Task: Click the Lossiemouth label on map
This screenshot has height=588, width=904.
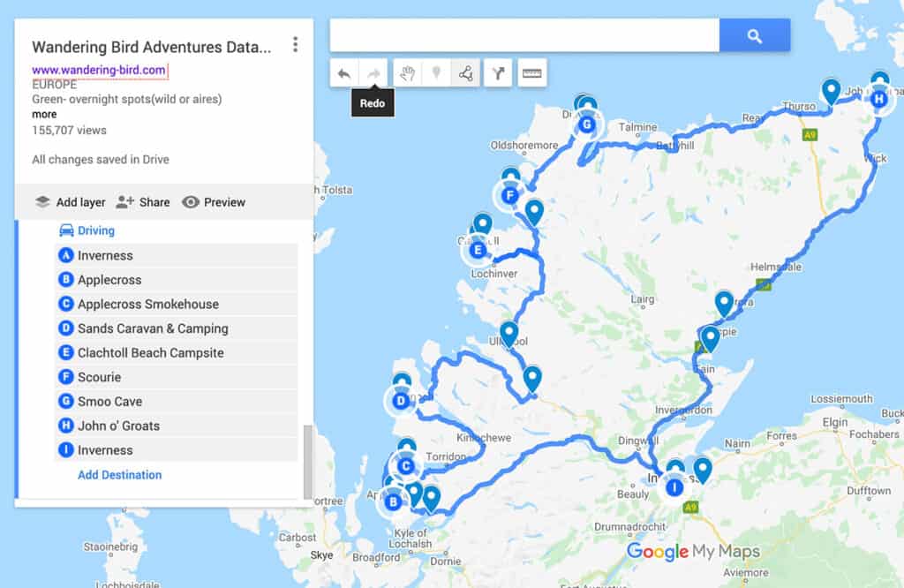Action: (841, 399)
